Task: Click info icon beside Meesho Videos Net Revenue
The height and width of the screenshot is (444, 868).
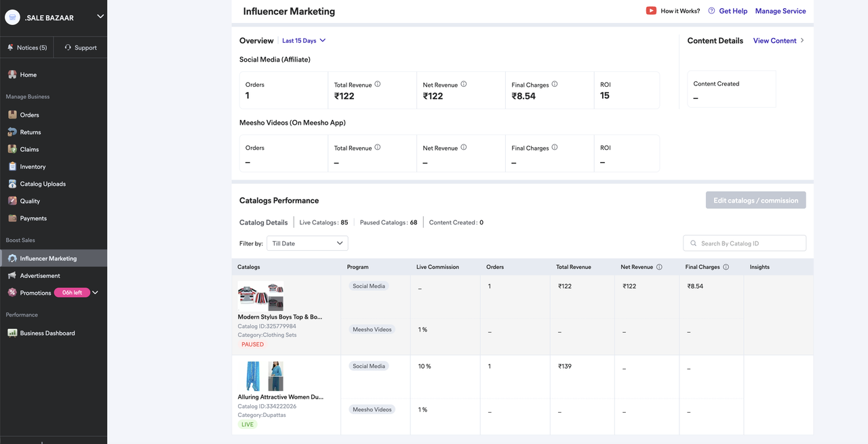Action: (x=464, y=147)
